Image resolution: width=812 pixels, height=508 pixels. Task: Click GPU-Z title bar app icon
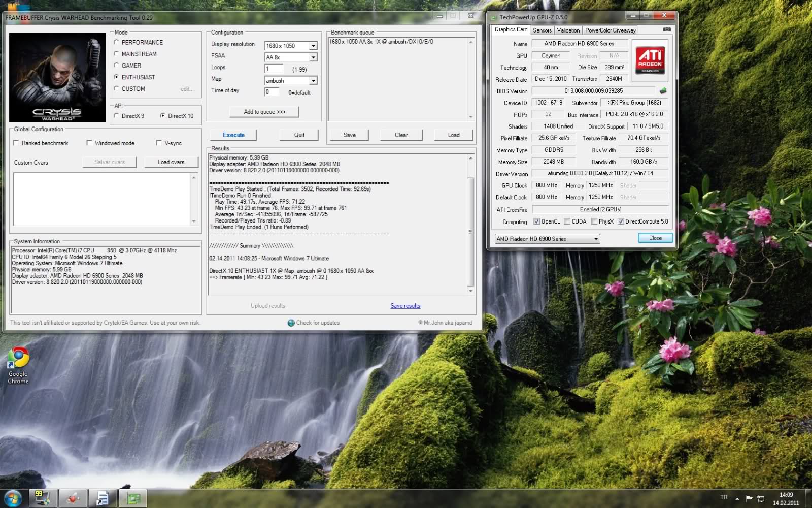493,17
